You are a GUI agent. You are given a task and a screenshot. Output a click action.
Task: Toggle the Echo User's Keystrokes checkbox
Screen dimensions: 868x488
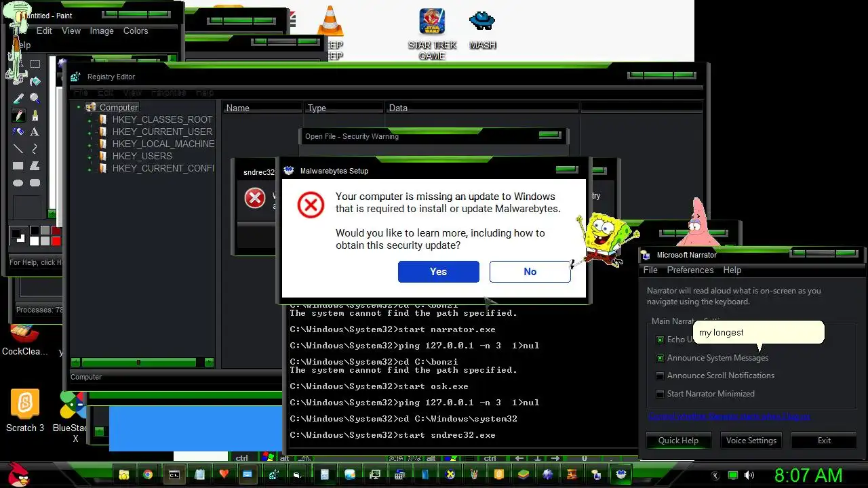(660, 340)
